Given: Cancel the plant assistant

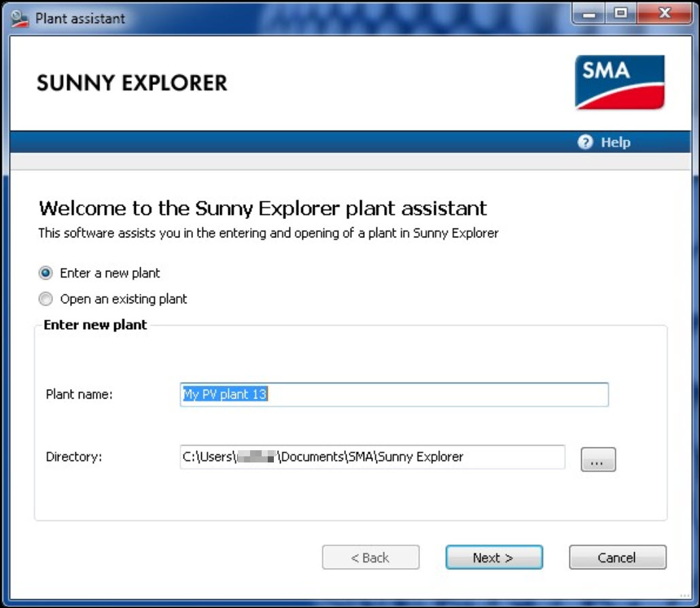Looking at the screenshot, I should (x=617, y=557).
